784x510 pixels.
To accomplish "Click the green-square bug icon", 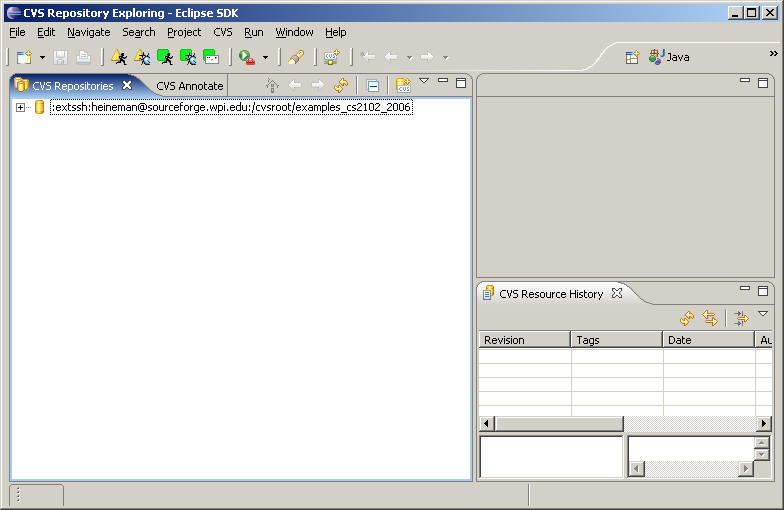I will coord(188,58).
